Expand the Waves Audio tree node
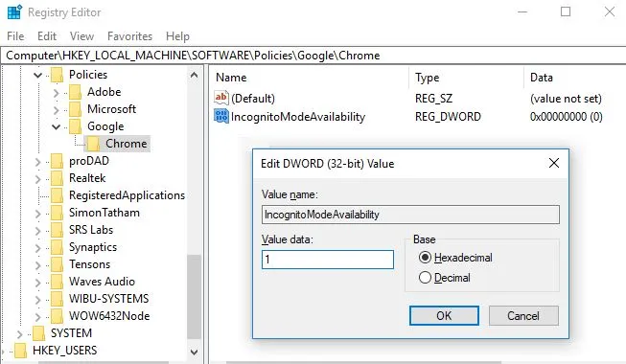The width and height of the screenshot is (626, 364). pyautogui.click(x=38, y=283)
